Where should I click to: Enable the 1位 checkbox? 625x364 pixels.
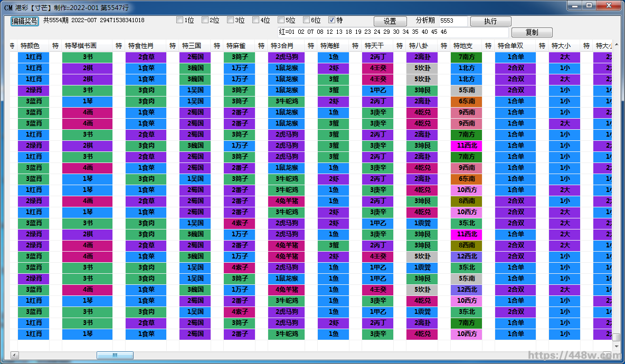[x=179, y=21]
